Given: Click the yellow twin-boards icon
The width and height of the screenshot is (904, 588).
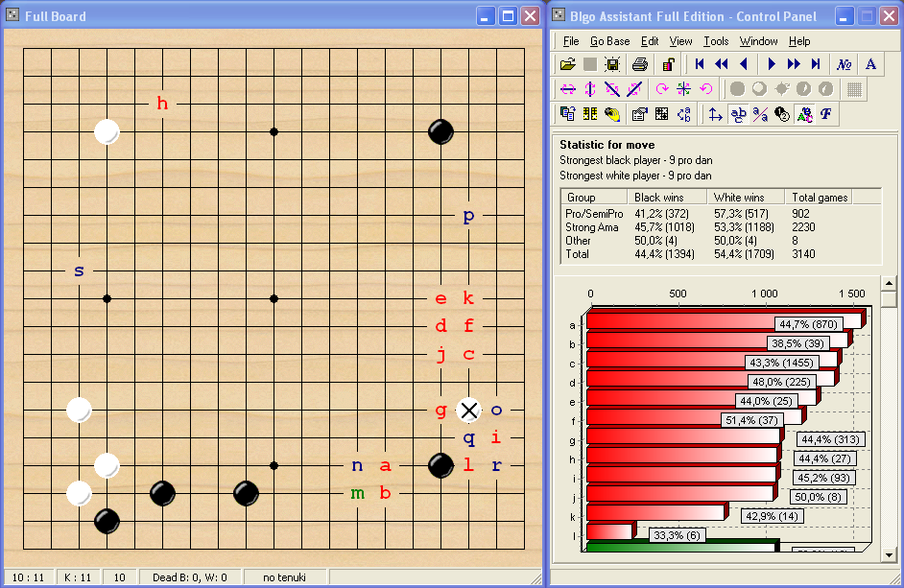Looking at the screenshot, I should [x=590, y=114].
